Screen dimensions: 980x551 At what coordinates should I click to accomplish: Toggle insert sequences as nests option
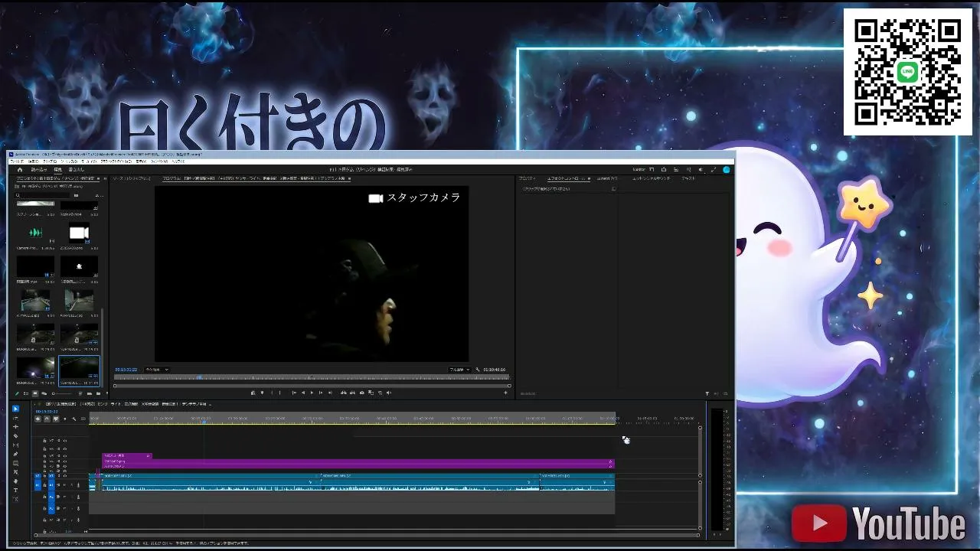pos(38,419)
